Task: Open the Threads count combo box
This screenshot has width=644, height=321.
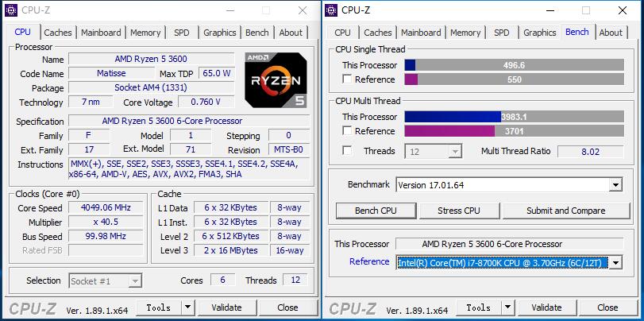Action: 434,151
